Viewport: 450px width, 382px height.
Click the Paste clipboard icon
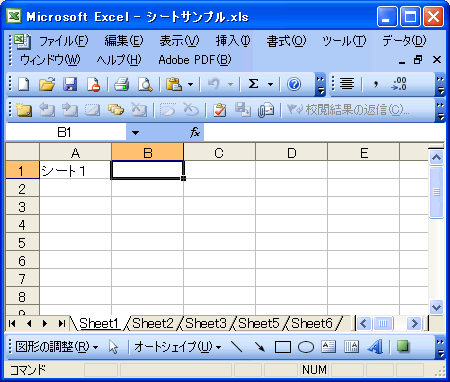(174, 84)
